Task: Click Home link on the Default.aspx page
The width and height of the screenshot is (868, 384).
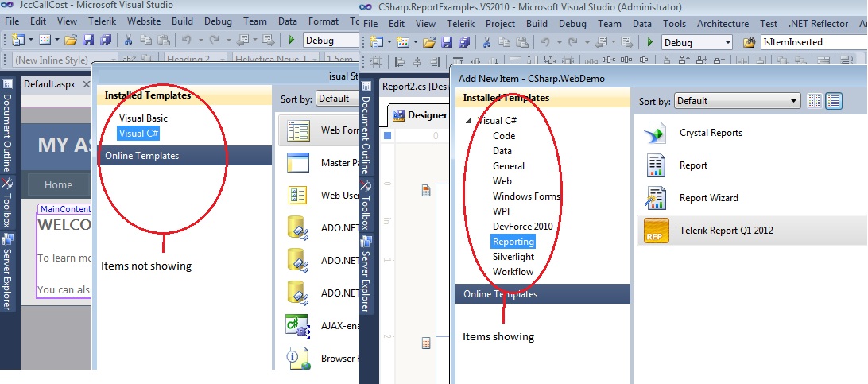Action: (58, 184)
